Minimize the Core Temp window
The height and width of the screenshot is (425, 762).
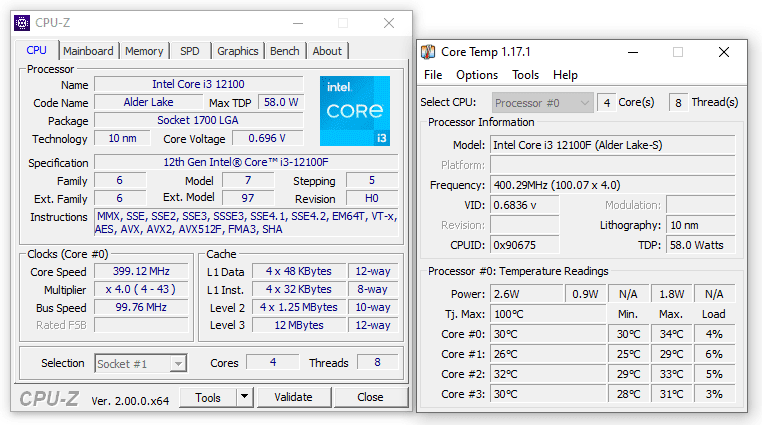(633, 52)
